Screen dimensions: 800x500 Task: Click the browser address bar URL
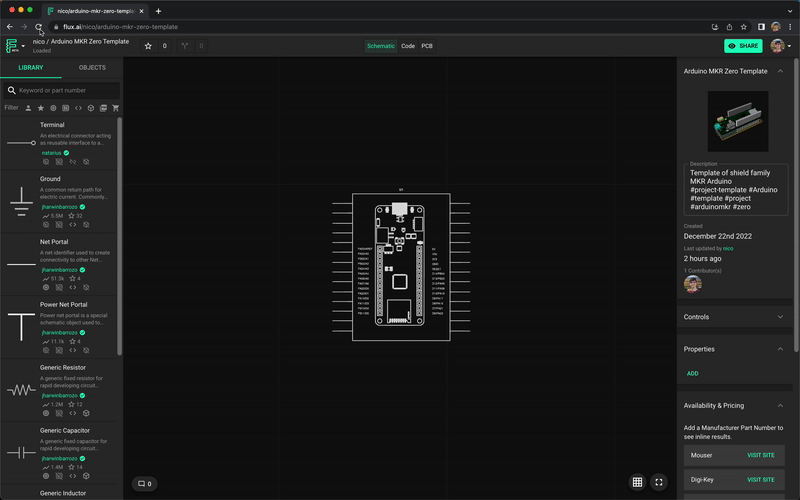point(120,27)
